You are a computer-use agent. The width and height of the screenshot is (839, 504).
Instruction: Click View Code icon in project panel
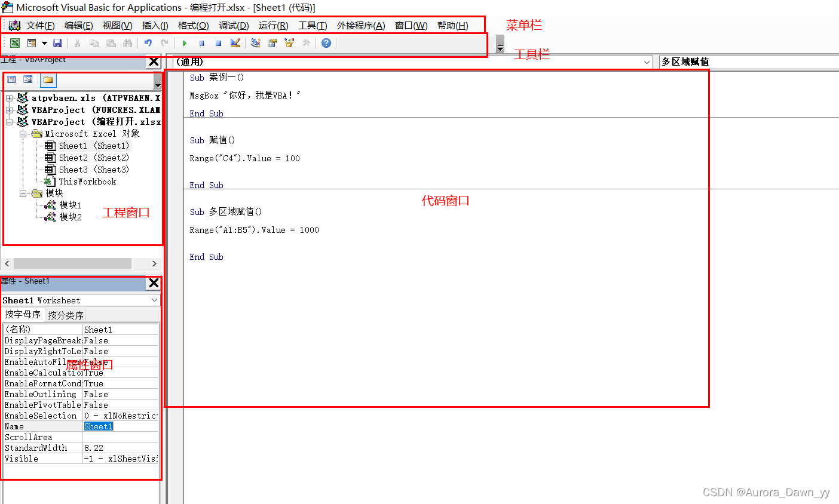(11, 80)
